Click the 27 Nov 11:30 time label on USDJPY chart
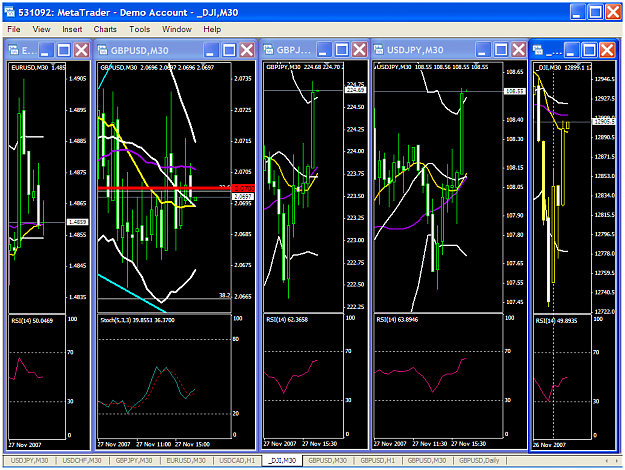The width and height of the screenshot is (625, 470). (x=429, y=444)
